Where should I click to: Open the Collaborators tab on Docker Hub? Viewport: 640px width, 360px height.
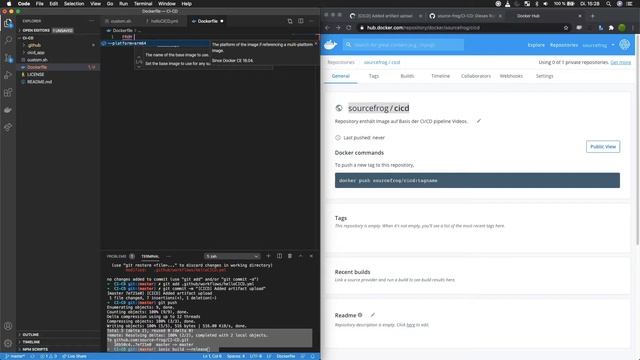(476, 76)
